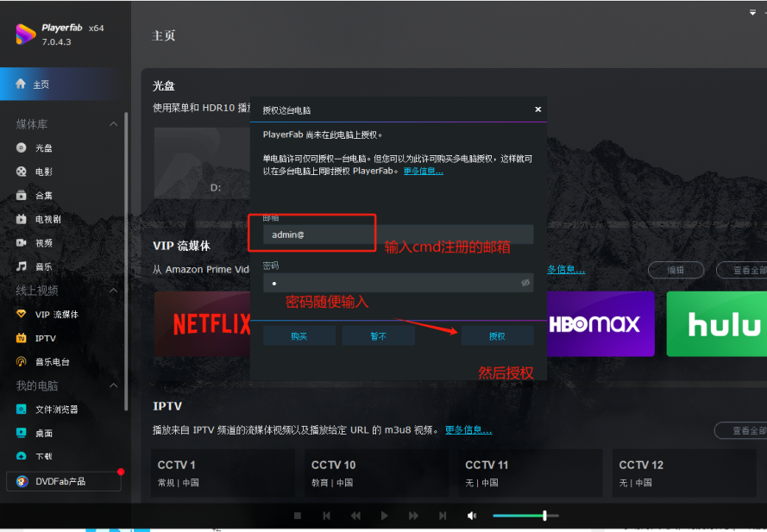Click the 邮箱 email input field
The width and height of the screenshot is (767, 532).
coord(399,235)
